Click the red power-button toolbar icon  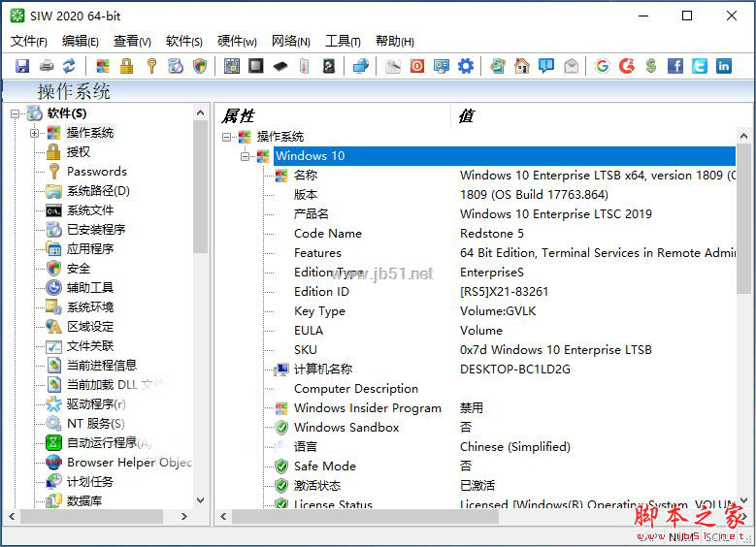click(x=417, y=66)
